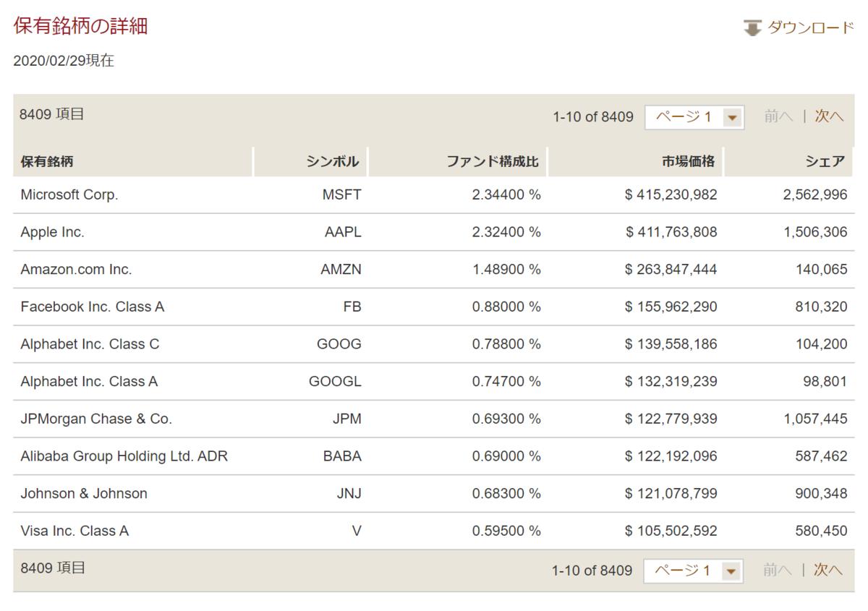Open the ダウンロード link
Image resolution: width=868 pixels, height=611 pixels.
click(811, 28)
